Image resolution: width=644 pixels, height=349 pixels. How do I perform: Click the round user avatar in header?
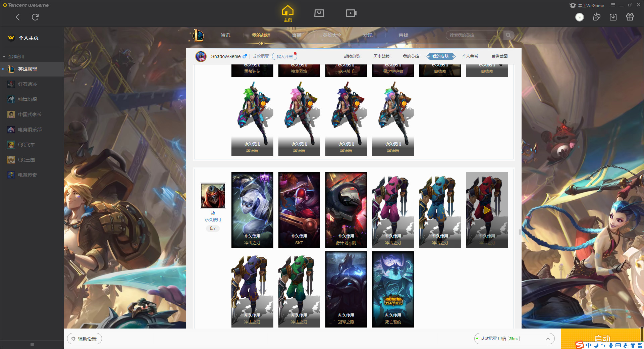pyautogui.click(x=580, y=17)
